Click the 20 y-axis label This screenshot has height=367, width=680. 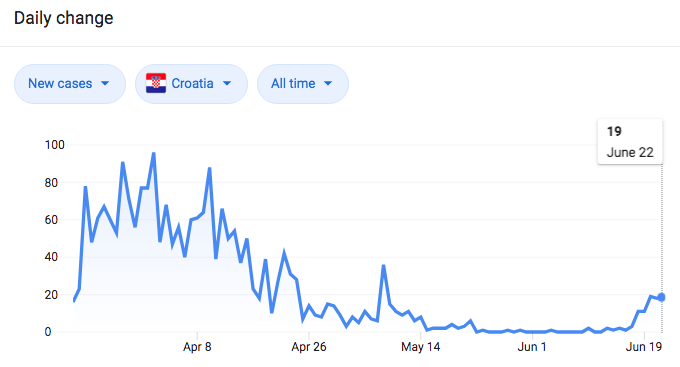coord(51,295)
